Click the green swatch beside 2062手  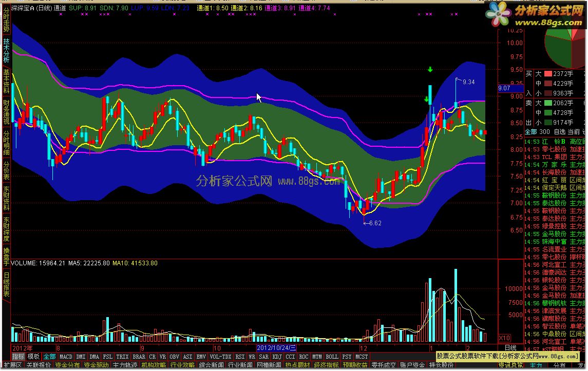[x=548, y=103]
